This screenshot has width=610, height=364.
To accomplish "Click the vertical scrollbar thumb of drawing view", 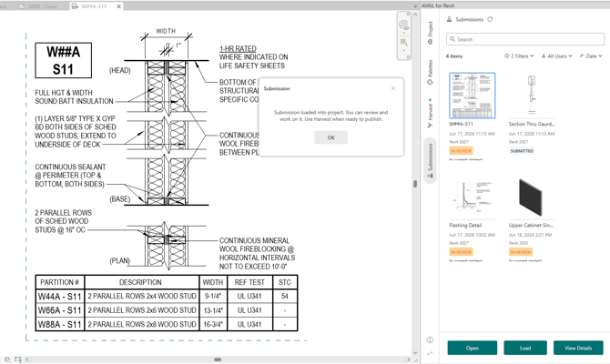I will tap(415, 184).
